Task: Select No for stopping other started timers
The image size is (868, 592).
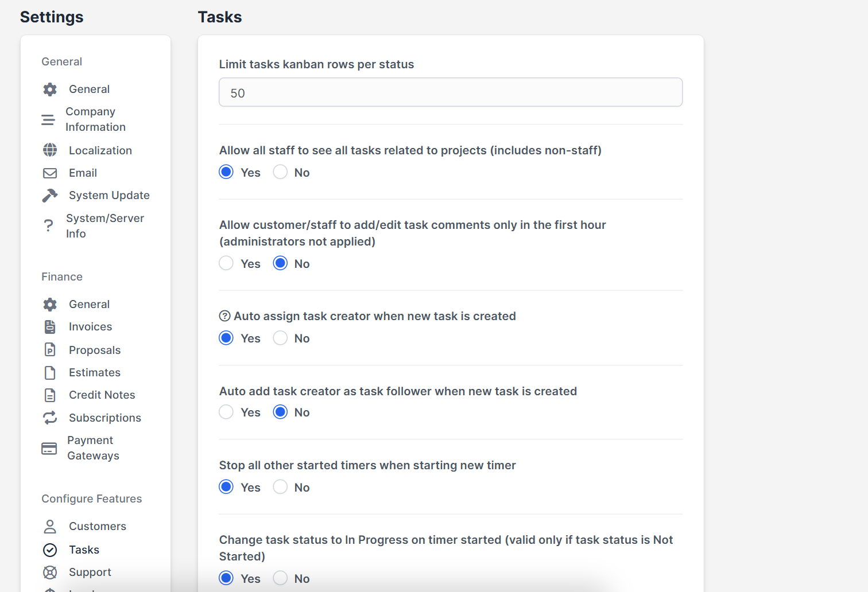Action: pyautogui.click(x=280, y=487)
